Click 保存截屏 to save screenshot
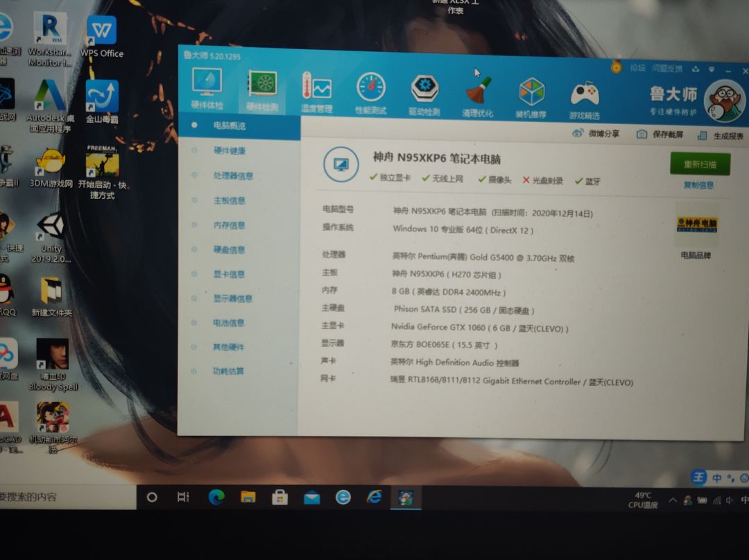The height and width of the screenshot is (560, 749). pos(660,134)
